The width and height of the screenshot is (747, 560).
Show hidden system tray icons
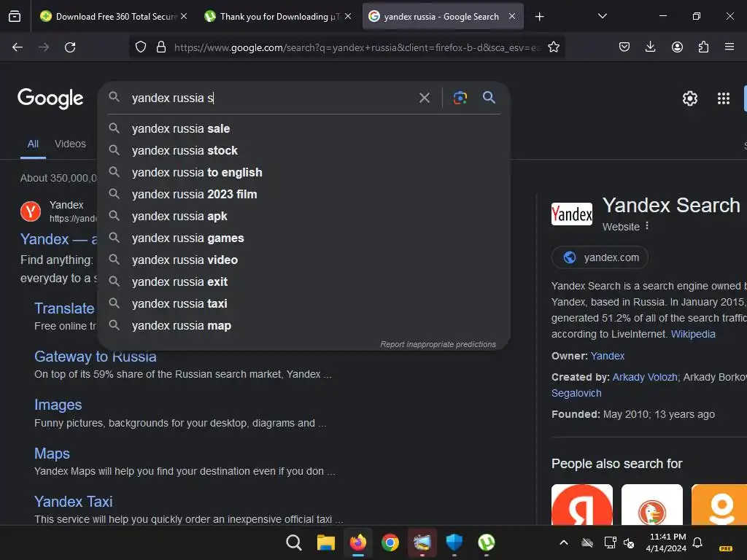click(564, 542)
